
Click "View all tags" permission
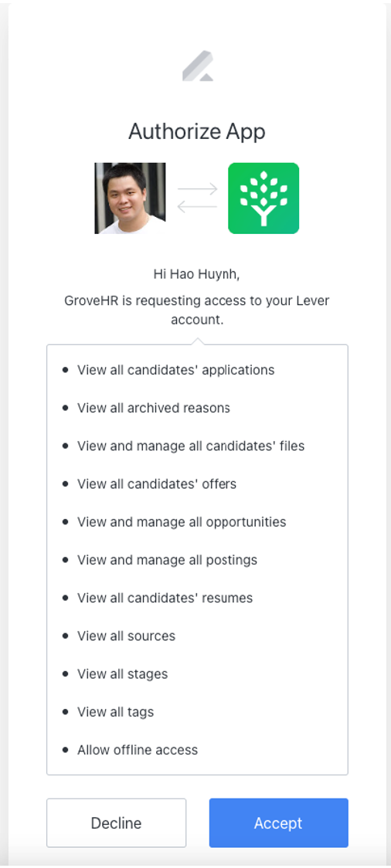click(116, 712)
